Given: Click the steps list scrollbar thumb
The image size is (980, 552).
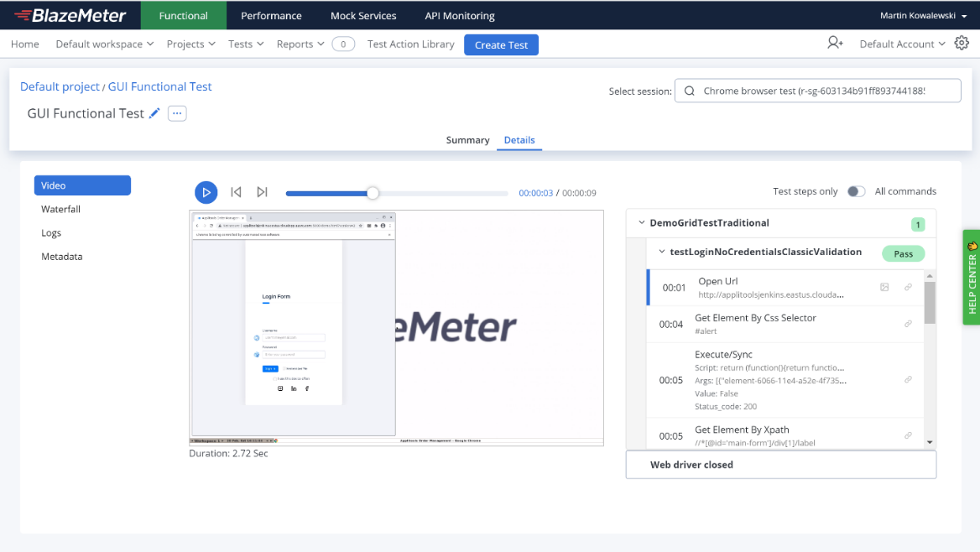Looking at the screenshot, I should point(930,303).
